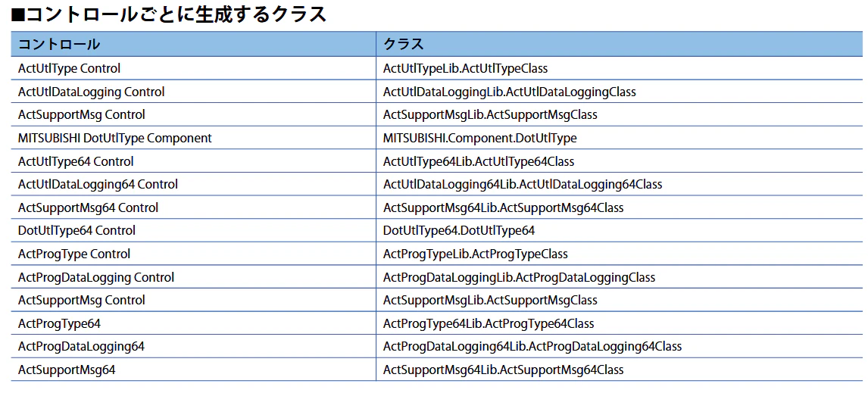Select 'ActProgTypeLib.ActProgTypeClass' class text

point(475,254)
